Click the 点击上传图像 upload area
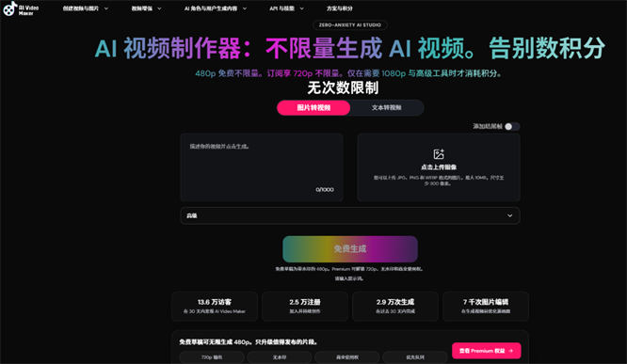This screenshot has height=364, width=627. pyautogui.click(x=439, y=167)
